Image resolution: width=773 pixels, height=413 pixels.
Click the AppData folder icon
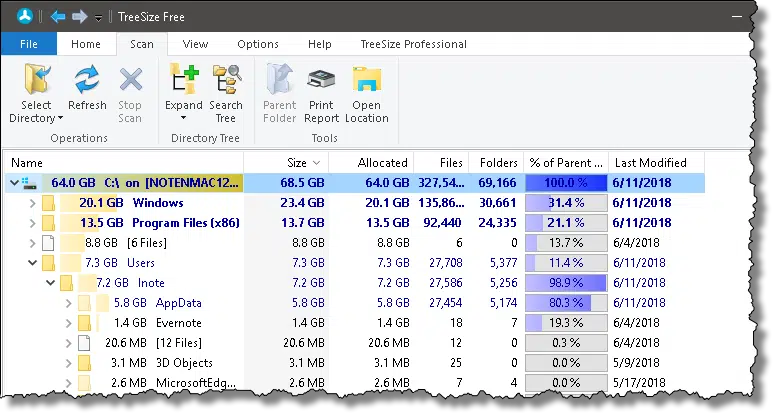click(x=84, y=303)
